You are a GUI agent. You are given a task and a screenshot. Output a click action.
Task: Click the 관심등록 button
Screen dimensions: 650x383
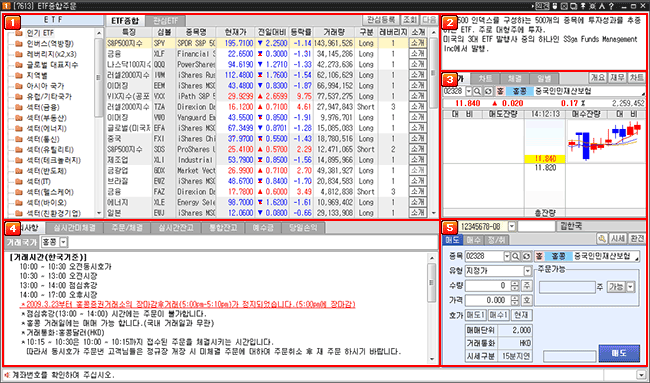pos(381,20)
